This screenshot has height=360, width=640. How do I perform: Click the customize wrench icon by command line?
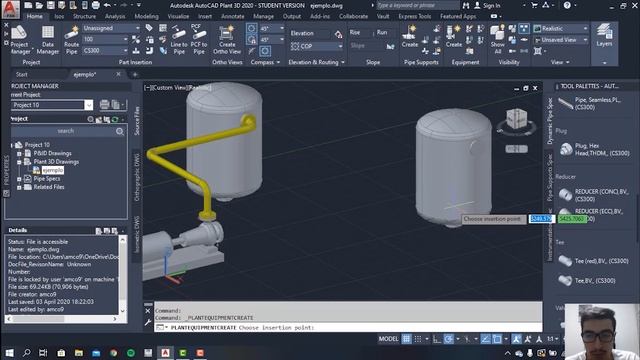point(148,322)
